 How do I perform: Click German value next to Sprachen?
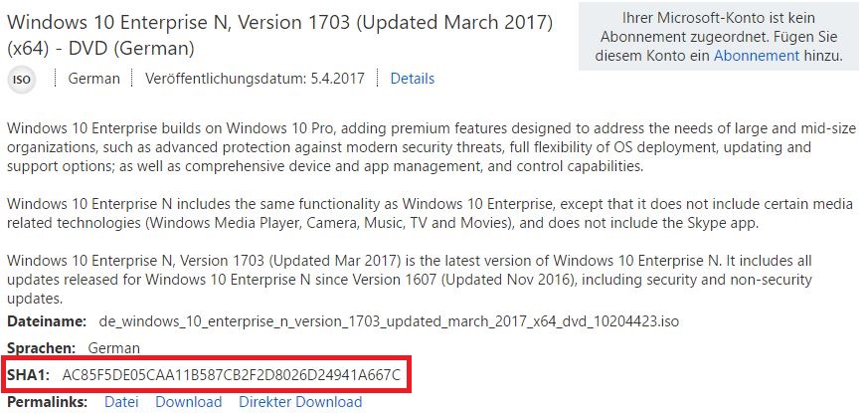click(114, 348)
